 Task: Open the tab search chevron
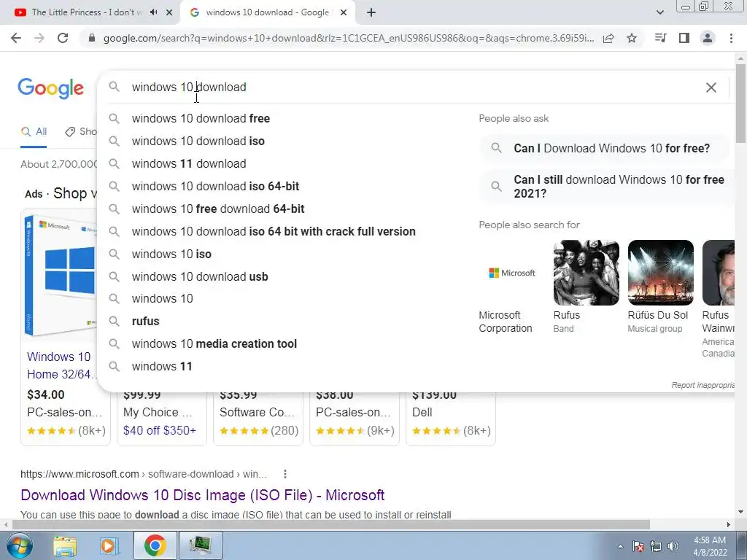659,12
